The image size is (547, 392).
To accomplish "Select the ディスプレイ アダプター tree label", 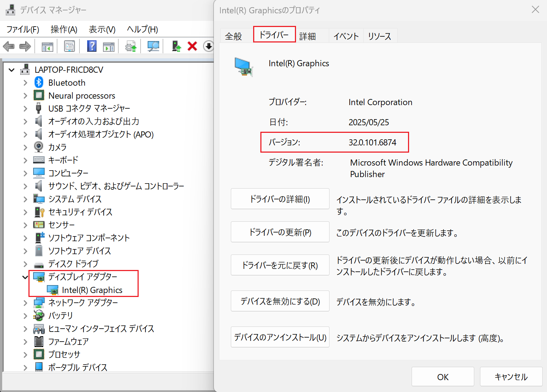I will (83, 277).
